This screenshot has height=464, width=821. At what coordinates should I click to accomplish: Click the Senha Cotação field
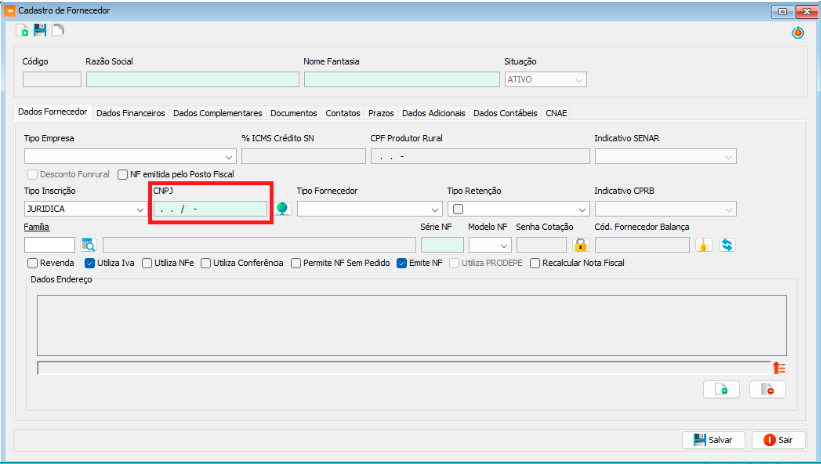541,245
